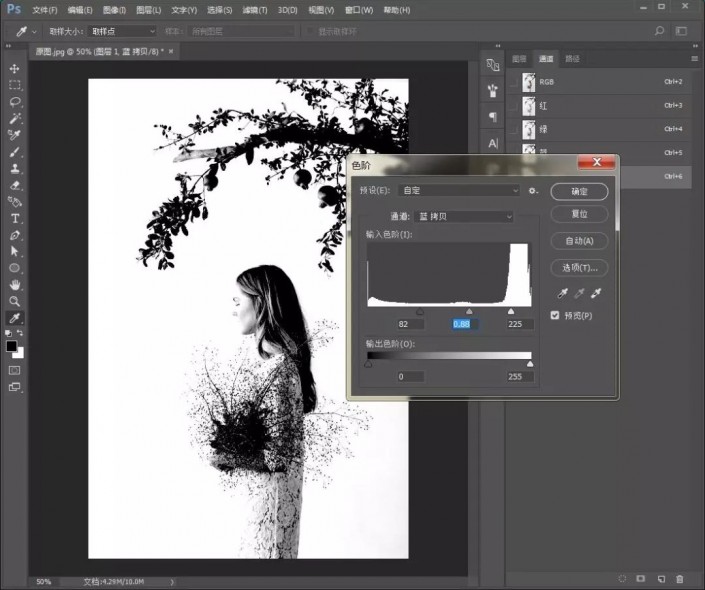Select the Horizontal Type tool
This screenshot has height=590, width=705.
(15, 217)
